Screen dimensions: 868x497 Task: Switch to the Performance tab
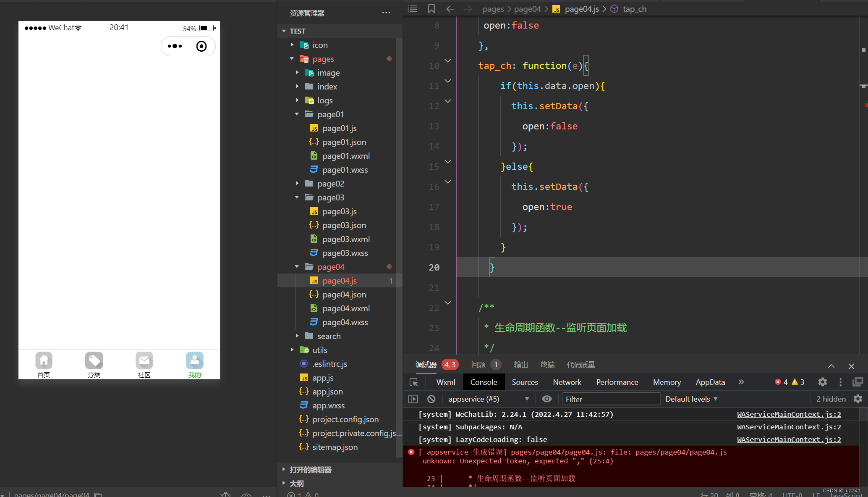(x=617, y=382)
